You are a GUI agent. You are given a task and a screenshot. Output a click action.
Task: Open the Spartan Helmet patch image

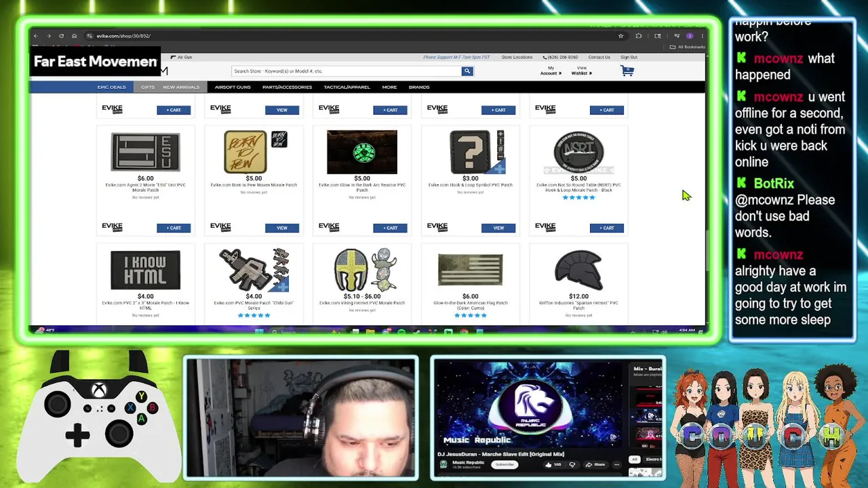coord(578,270)
